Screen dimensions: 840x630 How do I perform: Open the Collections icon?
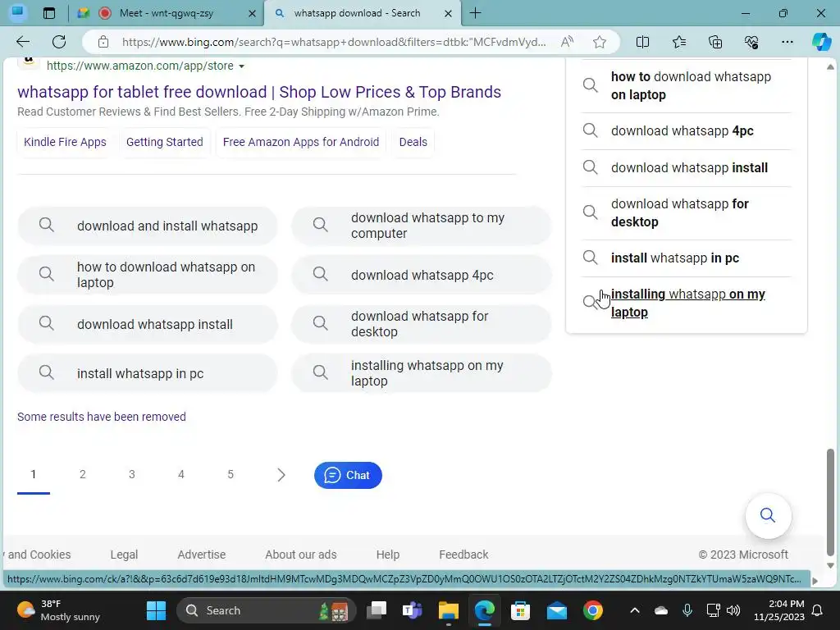pos(715,42)
